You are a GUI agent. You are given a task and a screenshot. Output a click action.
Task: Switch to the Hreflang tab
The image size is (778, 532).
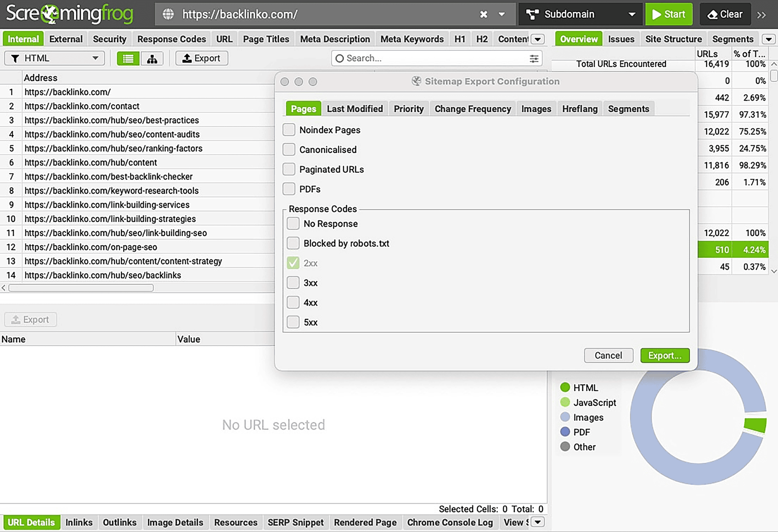(580, 109)
